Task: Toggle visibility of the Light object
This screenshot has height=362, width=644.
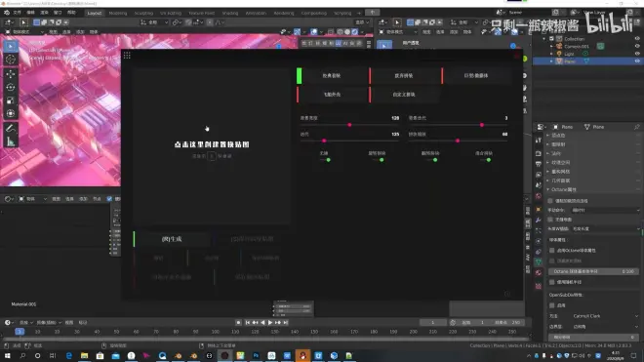Action: [x=637, y=54]
